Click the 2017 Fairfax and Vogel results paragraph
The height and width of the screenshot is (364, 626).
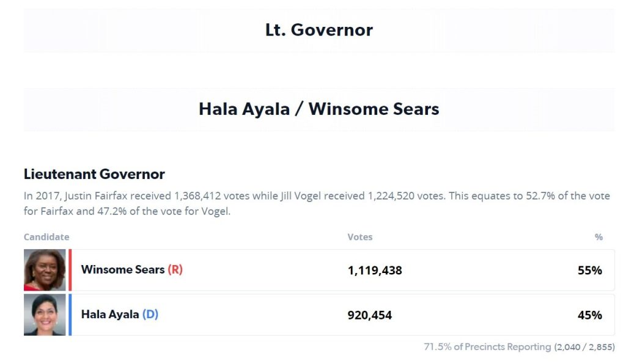317,204
